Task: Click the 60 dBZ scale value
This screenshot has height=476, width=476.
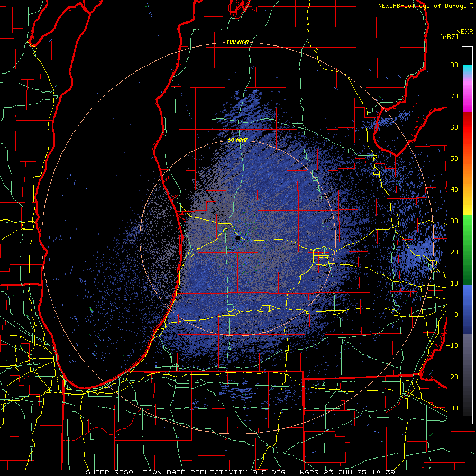Action: click(x=454, y=127)
